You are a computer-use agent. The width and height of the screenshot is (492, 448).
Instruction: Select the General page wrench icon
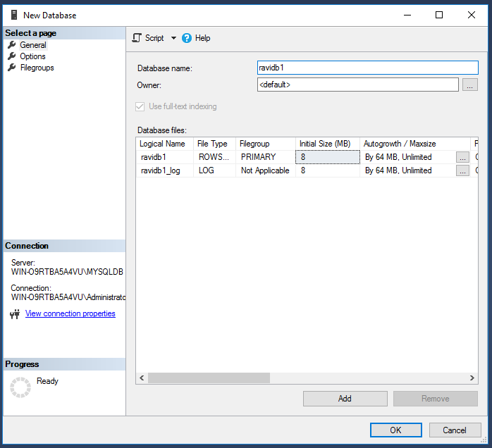(x=12, y=45)
